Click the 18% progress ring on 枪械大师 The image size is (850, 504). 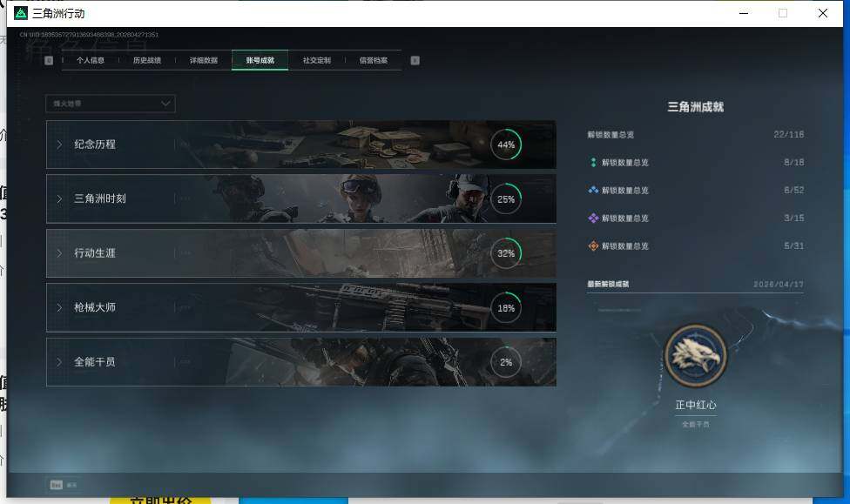[506, 308]
